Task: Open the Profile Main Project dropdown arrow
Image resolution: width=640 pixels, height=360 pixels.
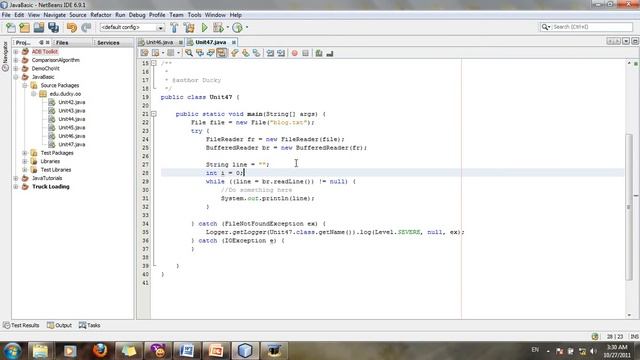Action: point(247,28)
